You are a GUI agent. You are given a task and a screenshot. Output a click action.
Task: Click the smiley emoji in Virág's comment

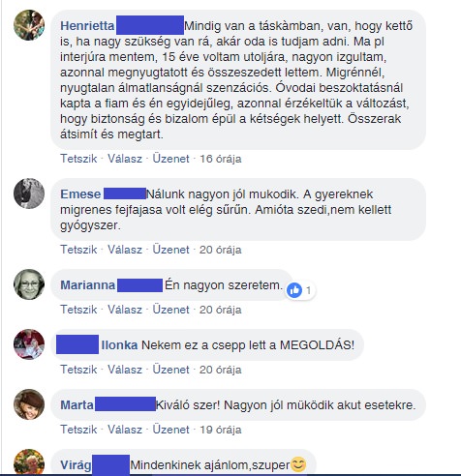click(x=298, y=464)
